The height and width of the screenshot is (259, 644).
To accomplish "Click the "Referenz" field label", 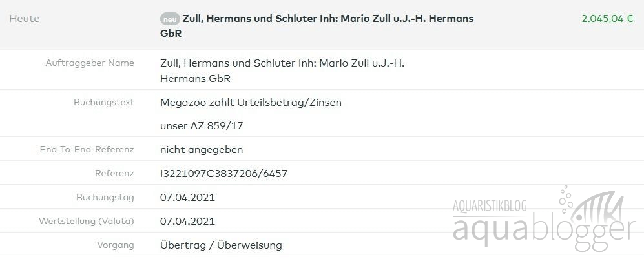I will tap(114, 174).
